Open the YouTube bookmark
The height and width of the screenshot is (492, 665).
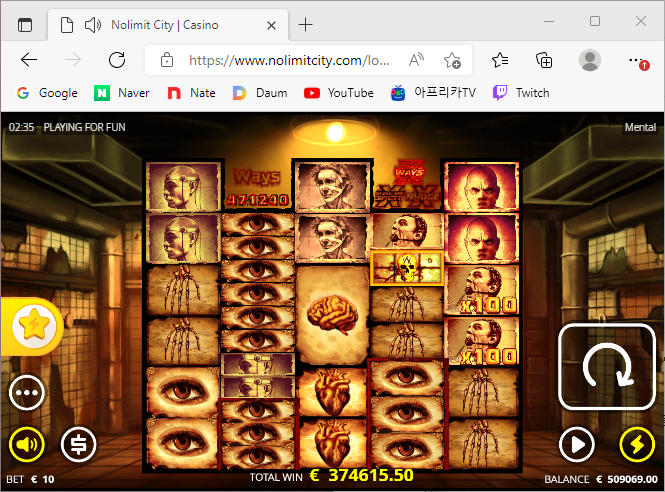click(338, 93)
